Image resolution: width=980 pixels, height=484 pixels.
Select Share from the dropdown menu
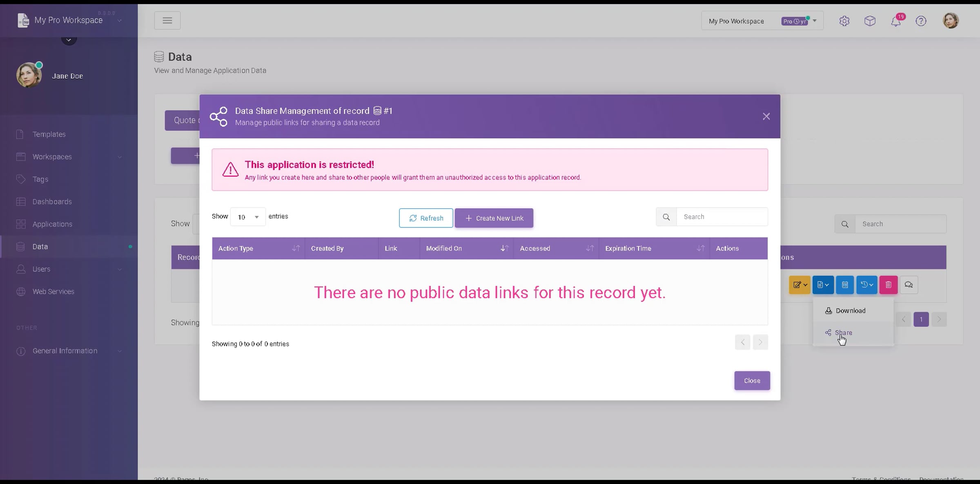pyautogui.click(x=843, y=332)
